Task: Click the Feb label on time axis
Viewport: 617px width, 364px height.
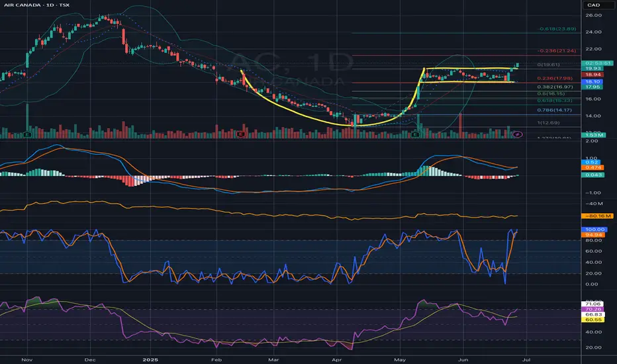Action: pyautogui.click(x=216, y=359)
